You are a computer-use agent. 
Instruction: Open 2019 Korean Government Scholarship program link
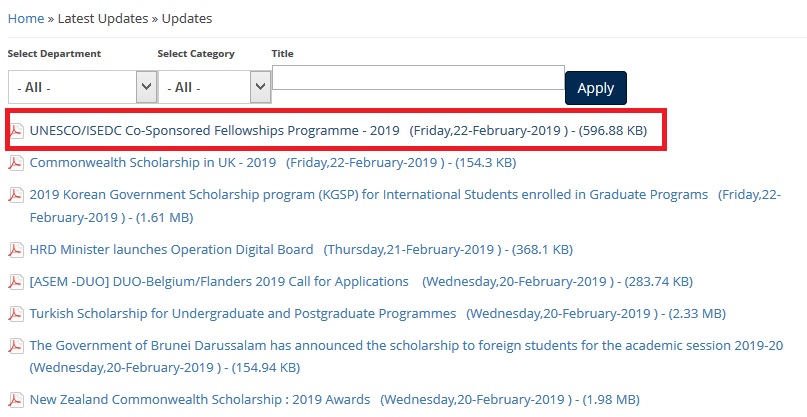(x=368, y=194)
